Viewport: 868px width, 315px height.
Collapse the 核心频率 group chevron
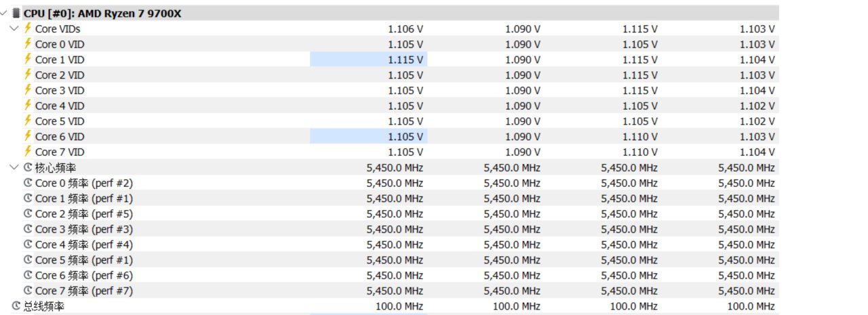(x=14, y=167)
